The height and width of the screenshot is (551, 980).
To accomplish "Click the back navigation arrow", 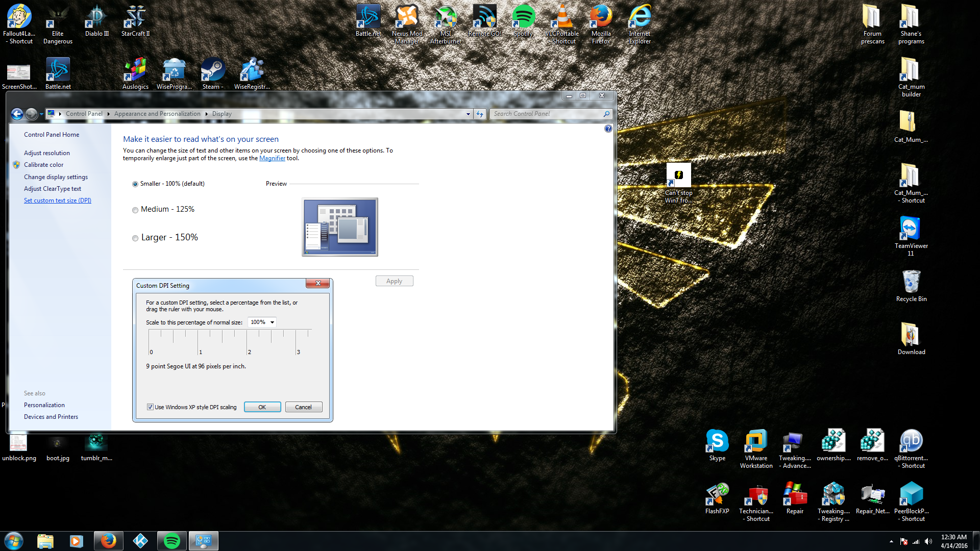I will pos(17,114).
